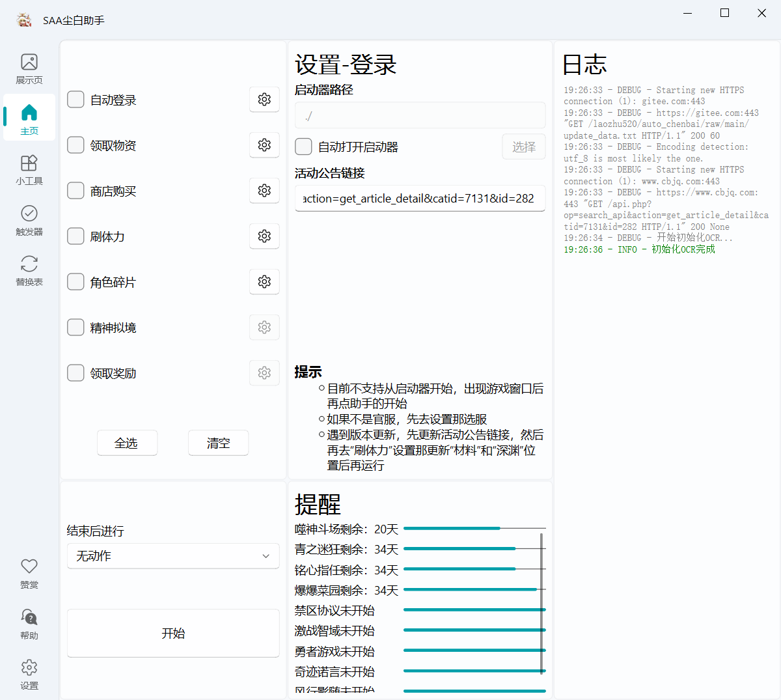This screenshot has height=700, width=781.
Task: Click the 开始 start button
Action: (173, 633)
